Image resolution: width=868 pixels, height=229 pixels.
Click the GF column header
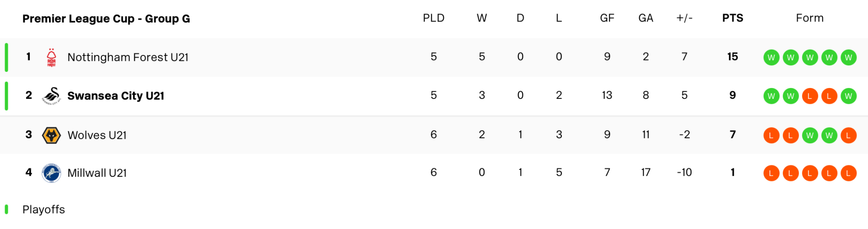coord(607,18)
